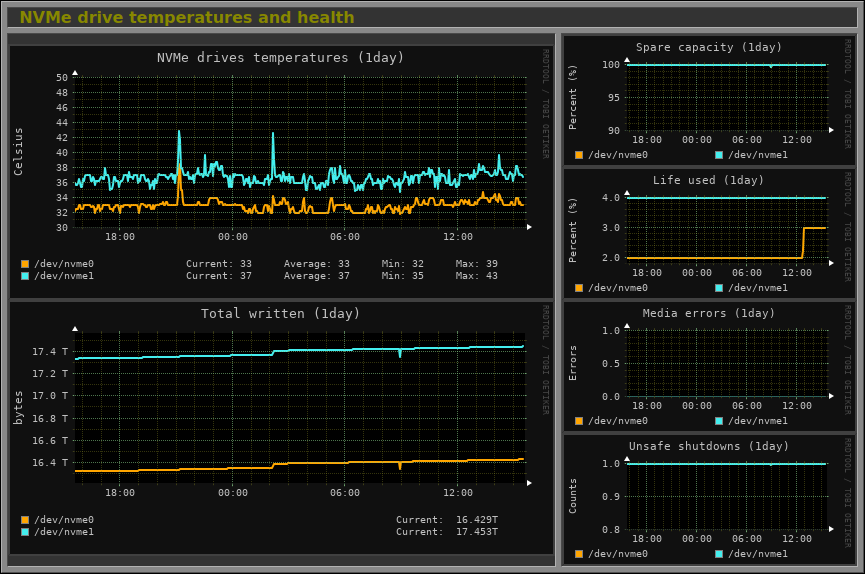Click 'Unsafe shutdowns (1day)' graph title

pos(709,447)
